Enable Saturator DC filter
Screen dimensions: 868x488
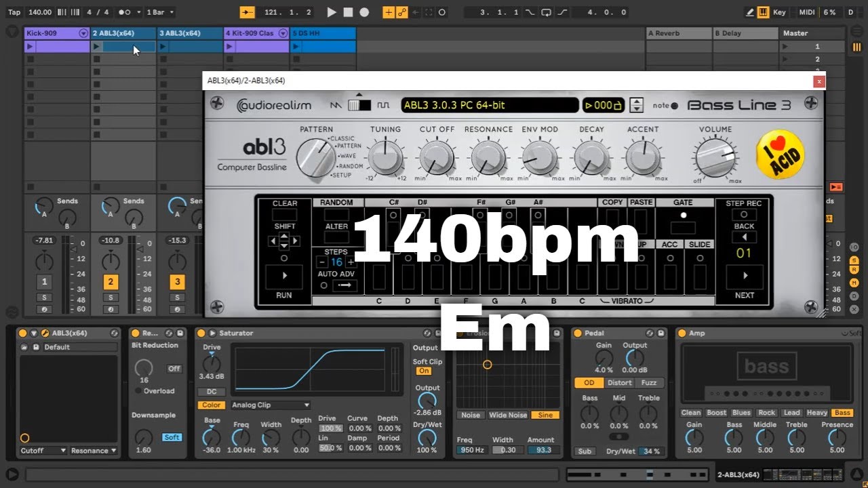click(x=212, y=392)
